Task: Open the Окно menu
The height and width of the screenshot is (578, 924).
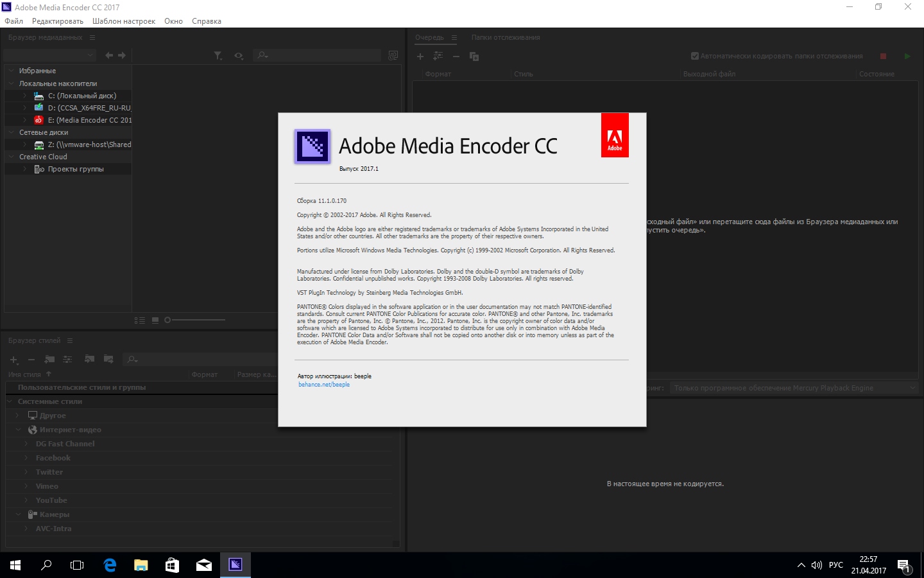Action: [x=173, y=21]
